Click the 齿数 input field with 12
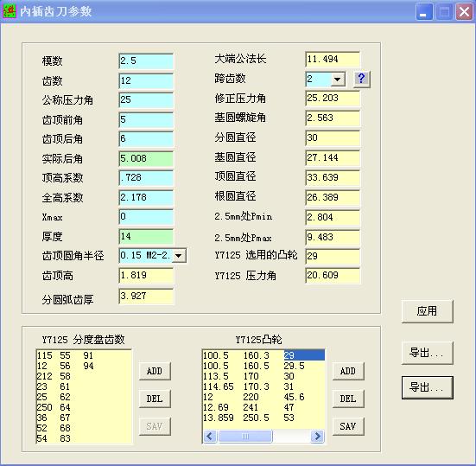 [x=146, y=80]
